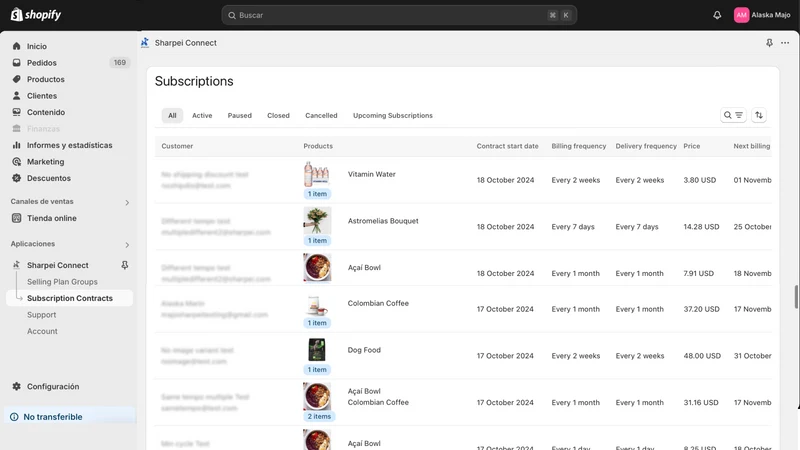
Task: Click the Every 7 days billing frequency cell
Action: 573,227
